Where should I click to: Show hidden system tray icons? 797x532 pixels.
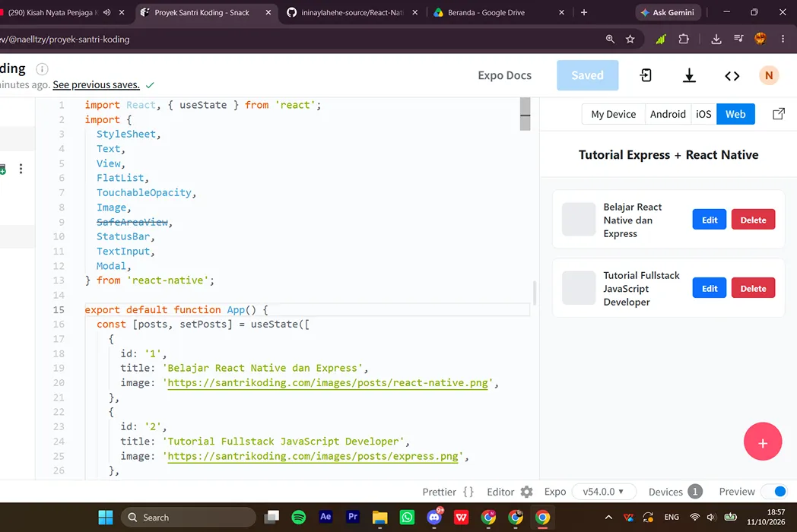click(608, 518)
